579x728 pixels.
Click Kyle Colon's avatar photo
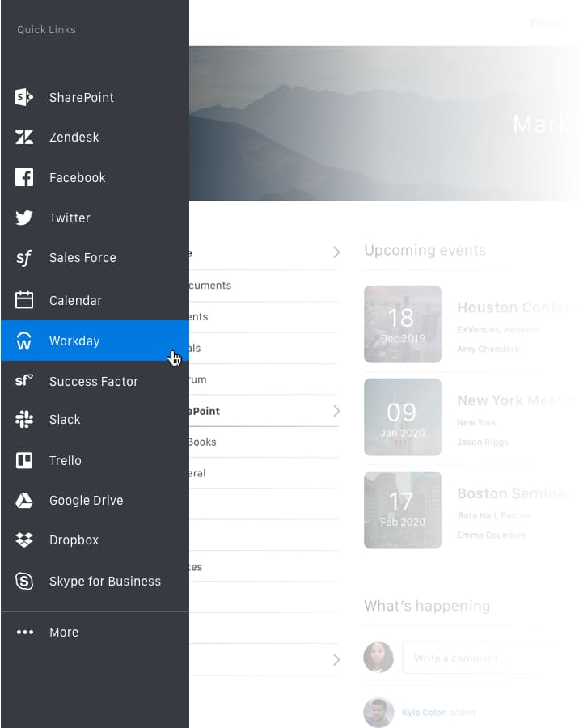pos(378,712)
